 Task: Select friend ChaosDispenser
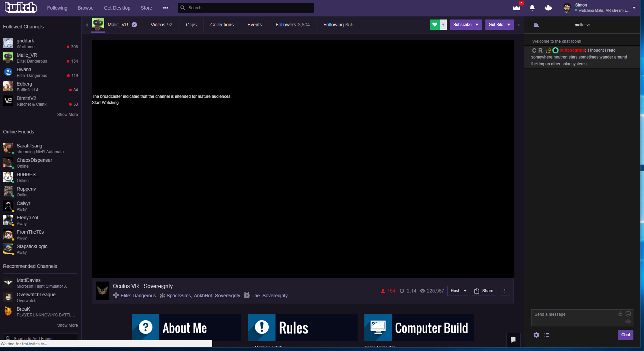pos(40,163)
